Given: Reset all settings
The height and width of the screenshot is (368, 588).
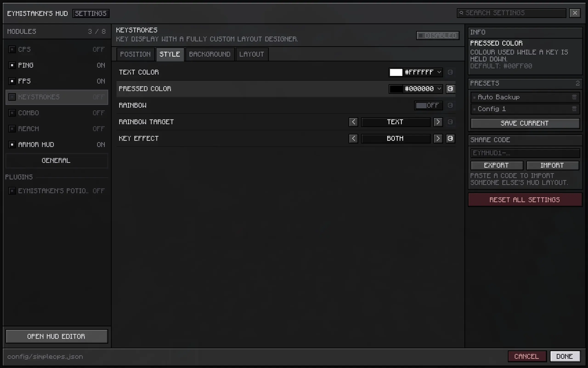Looking at the screenshot, I should point(525,200).
